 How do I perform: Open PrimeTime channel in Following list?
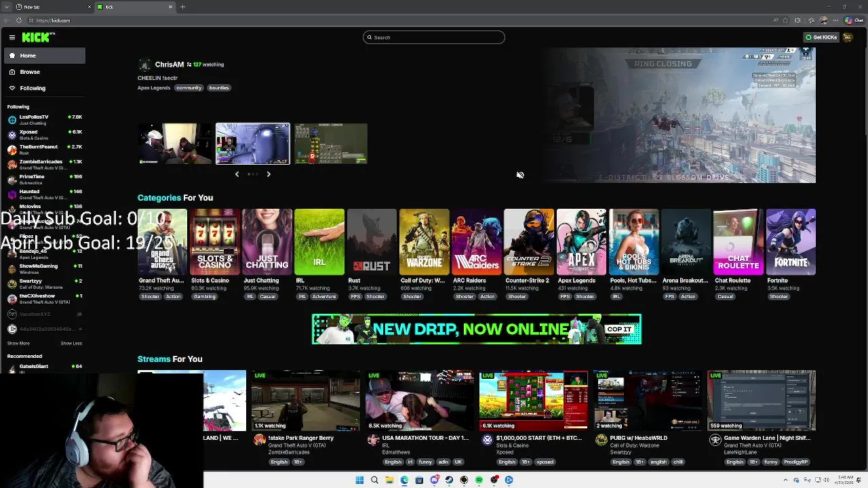tap(45, 180)
